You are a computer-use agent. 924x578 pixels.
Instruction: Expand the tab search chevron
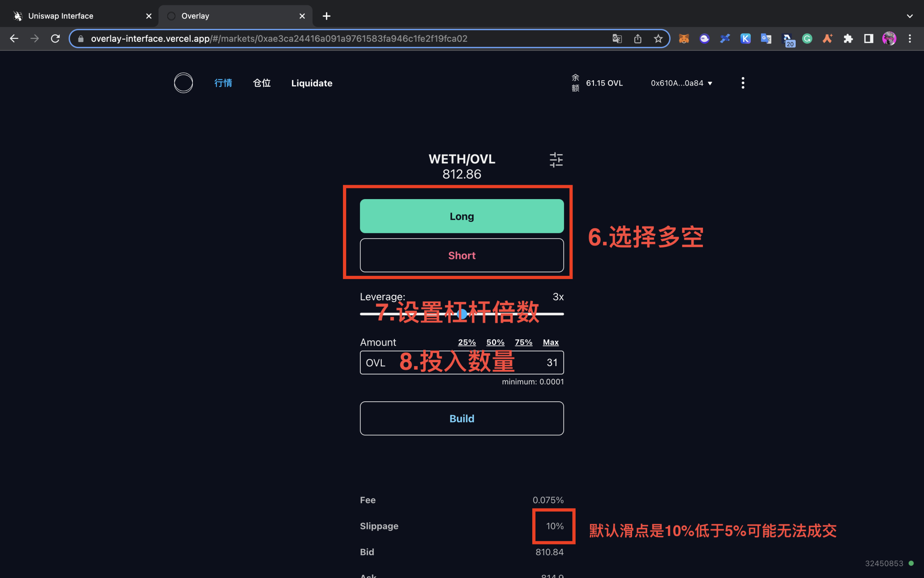(910, 16)
